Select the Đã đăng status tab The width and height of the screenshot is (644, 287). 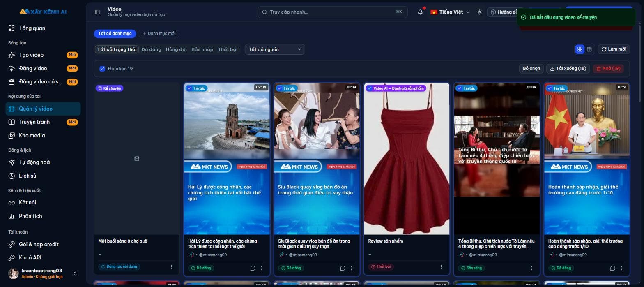[151, 49]
